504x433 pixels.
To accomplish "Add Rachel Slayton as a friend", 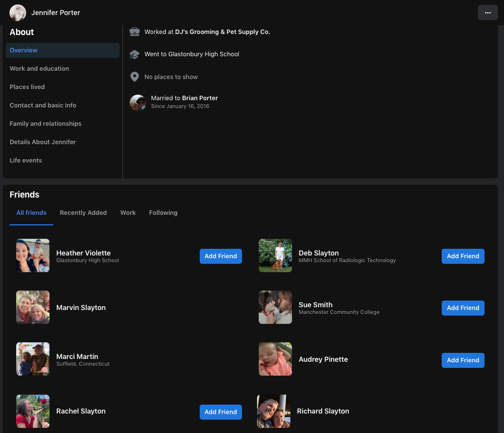I will tap(220, 412).
